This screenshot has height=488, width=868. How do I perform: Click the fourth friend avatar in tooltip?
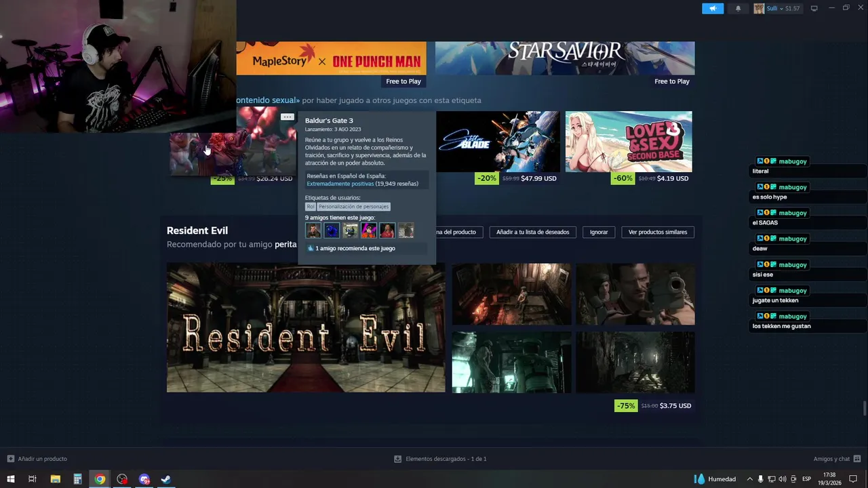pos(368,230)
